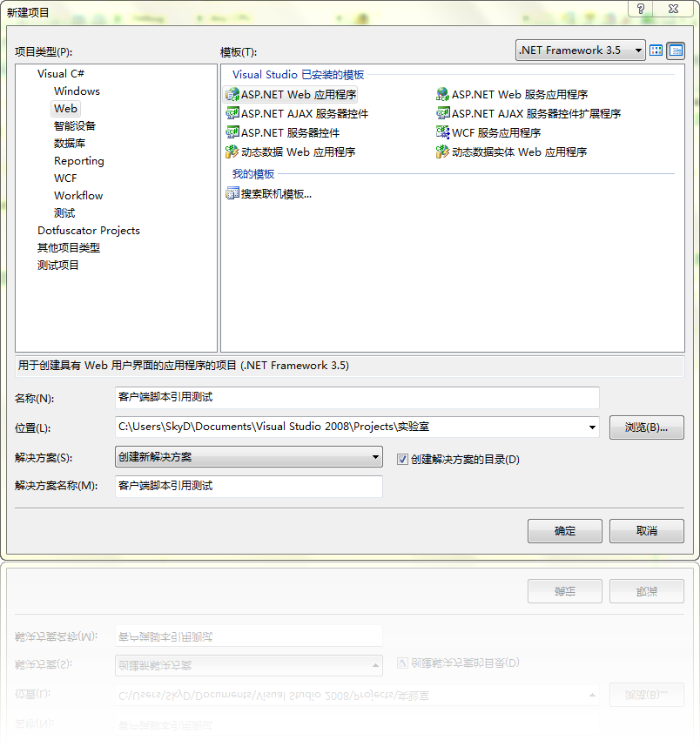Select 测试 under Visual C#

[64, 213]
